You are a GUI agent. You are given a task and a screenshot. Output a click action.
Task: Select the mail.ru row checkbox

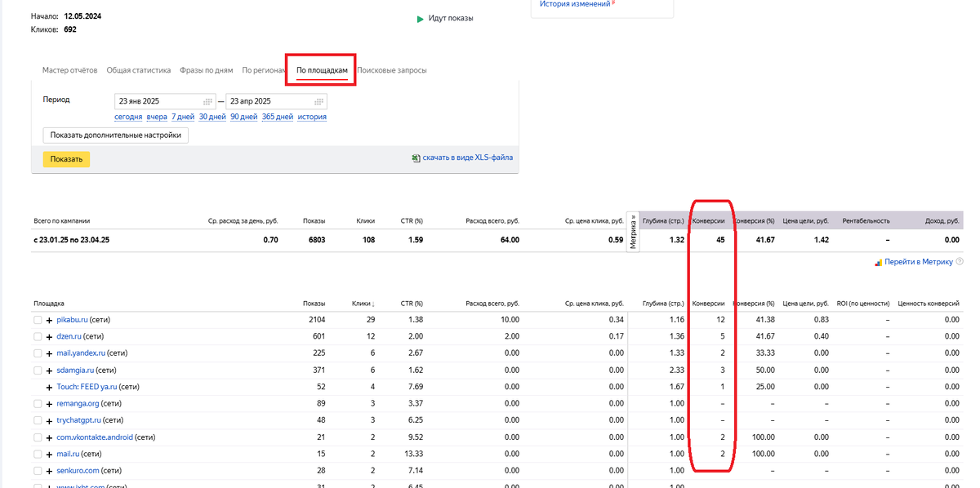coord(38,454)
